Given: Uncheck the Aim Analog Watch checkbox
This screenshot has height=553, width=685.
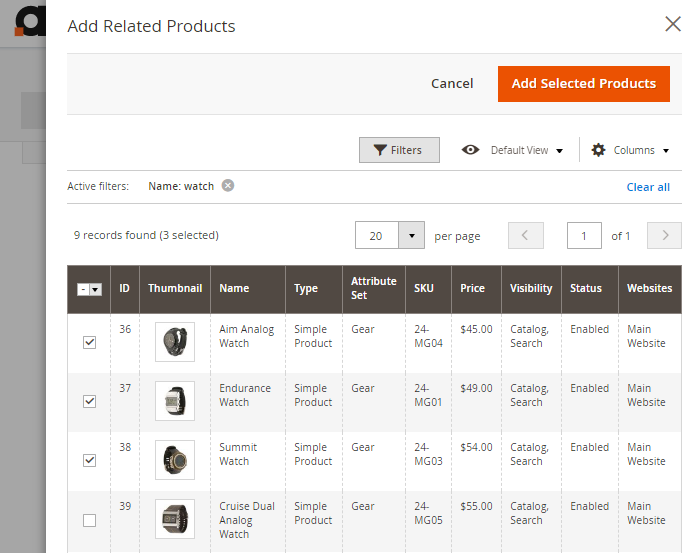Looking at the screenshot, I should (90, 342).
